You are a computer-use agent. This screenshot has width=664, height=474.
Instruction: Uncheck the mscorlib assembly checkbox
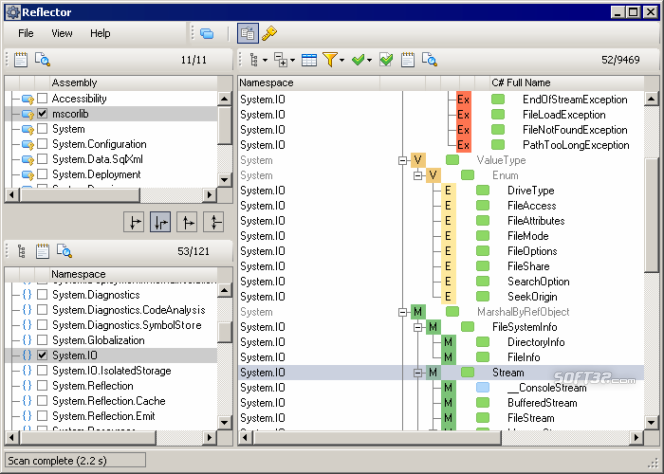[x=42, y=114]
